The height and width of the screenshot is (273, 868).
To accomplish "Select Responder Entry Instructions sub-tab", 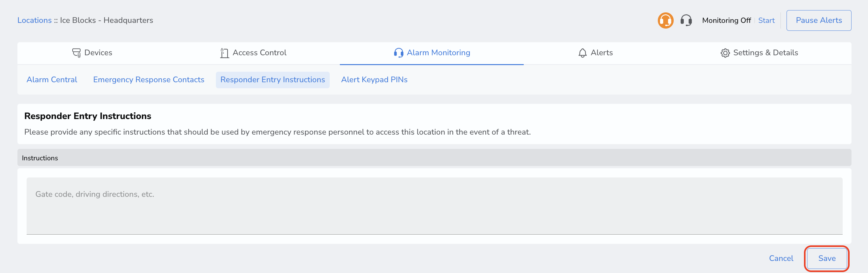I will pyautogui.click(x=273, y=80).
